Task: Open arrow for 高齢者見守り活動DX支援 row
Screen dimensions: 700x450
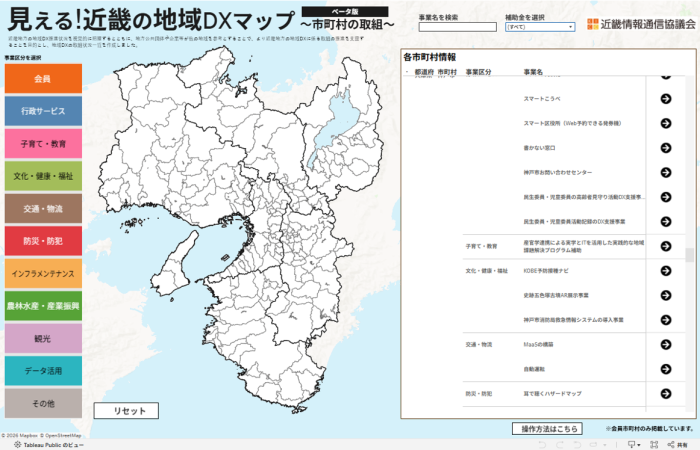Action: coord(666,197)
